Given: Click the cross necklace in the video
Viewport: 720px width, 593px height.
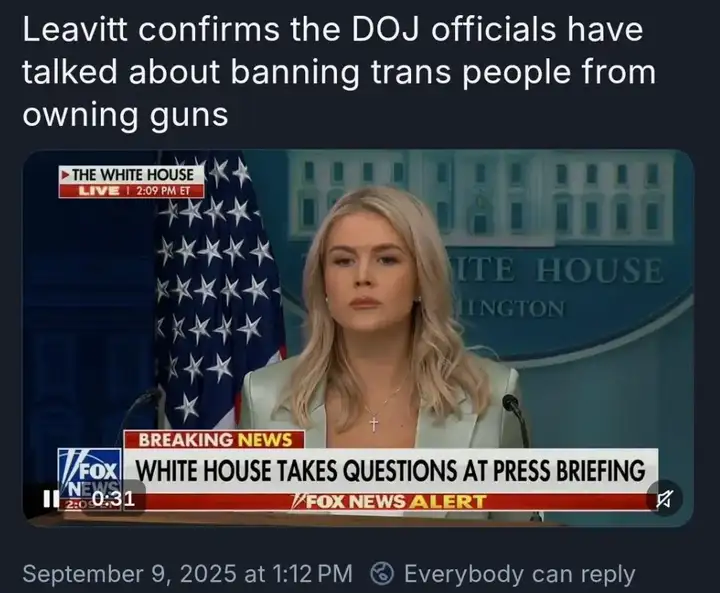Looking at the screenshot, I should pyautogui.click(x=374, y=423).
